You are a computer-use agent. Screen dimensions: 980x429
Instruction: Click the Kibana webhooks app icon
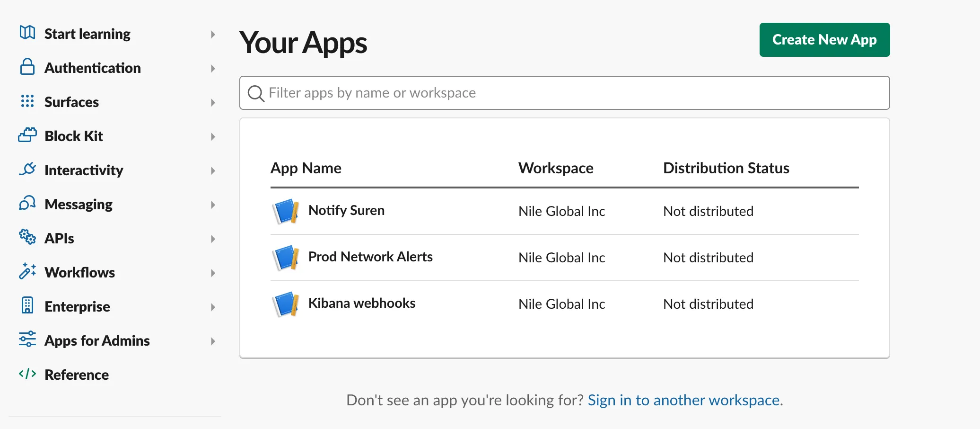tap(286, 304)
